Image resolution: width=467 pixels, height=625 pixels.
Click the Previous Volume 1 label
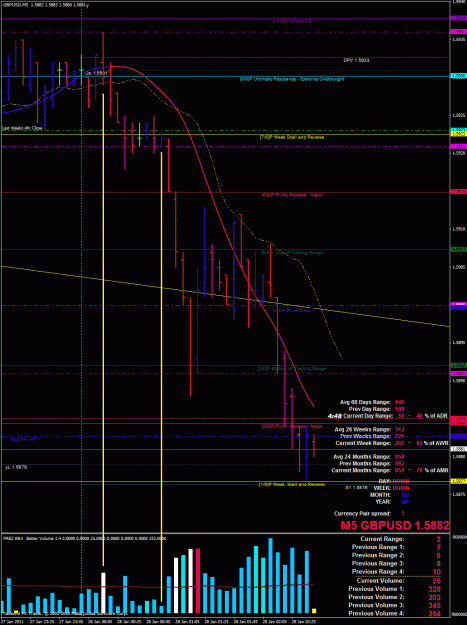pyautogui.click(x=377, y=589)
